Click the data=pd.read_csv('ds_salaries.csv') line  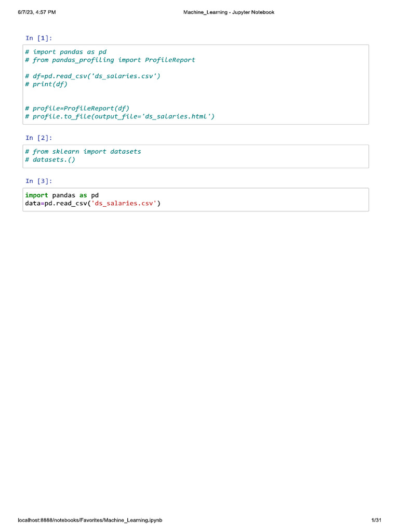click(x=92, y=203)
